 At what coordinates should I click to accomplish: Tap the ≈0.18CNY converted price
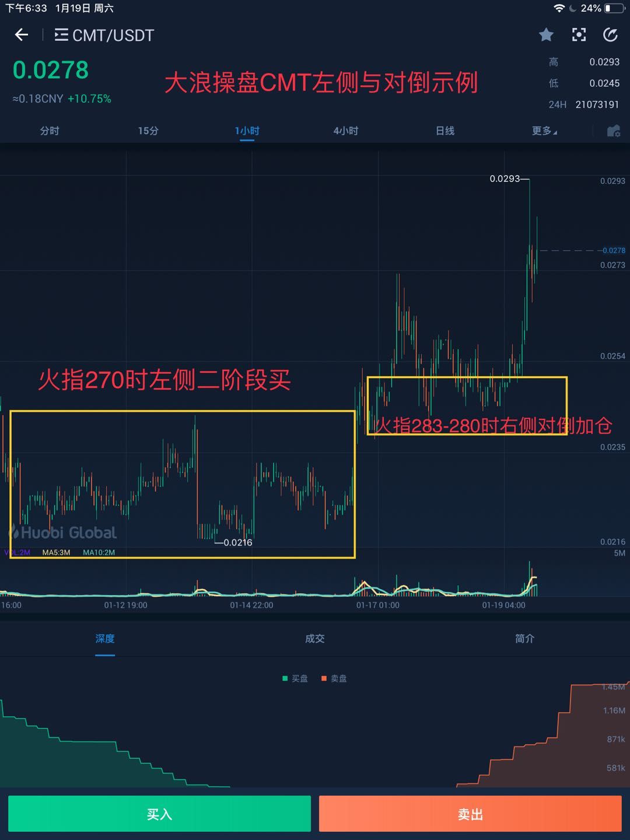(38, 99)
